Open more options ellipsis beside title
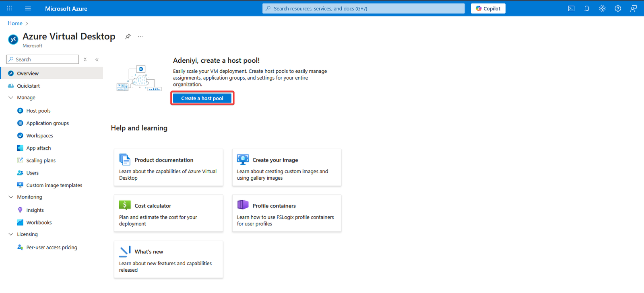Viewport: 644px width, 293px height. pyautogui.click(x=140, y=37)
